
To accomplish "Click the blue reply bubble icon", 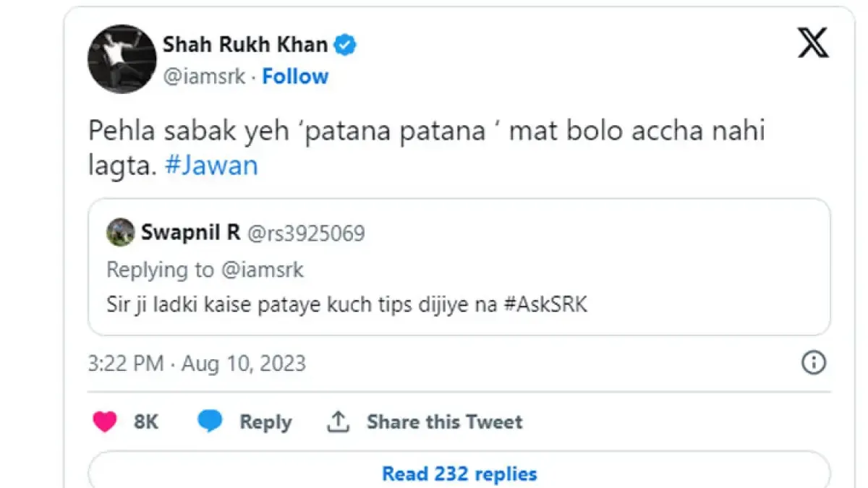I will pos(210,421).
